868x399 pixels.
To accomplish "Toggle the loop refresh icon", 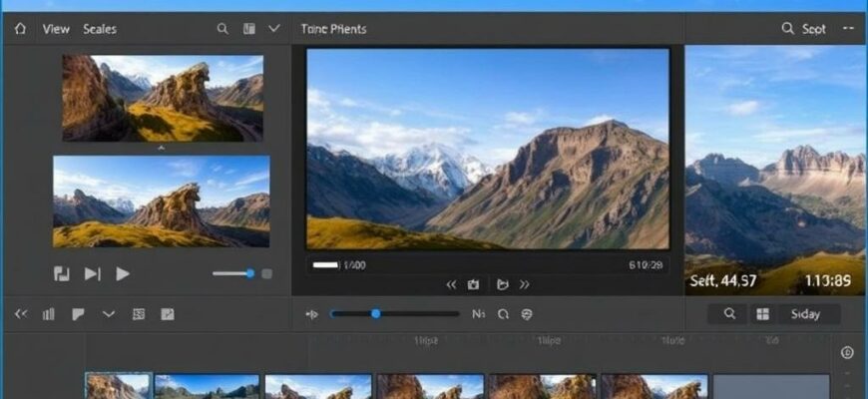I will click(x=503, y=314).
